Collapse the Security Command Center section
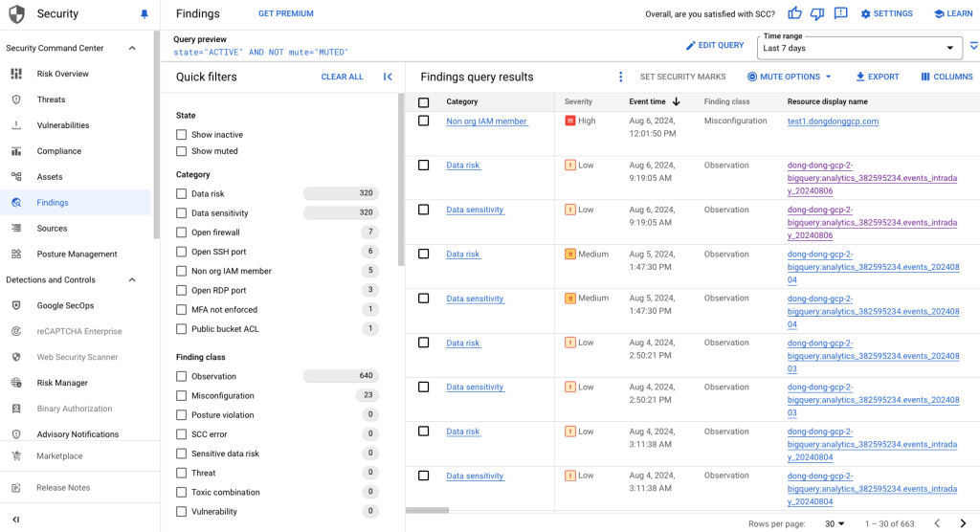Viewport: 980px width, 532px height. pyautogui.click(x=132, y=48)
